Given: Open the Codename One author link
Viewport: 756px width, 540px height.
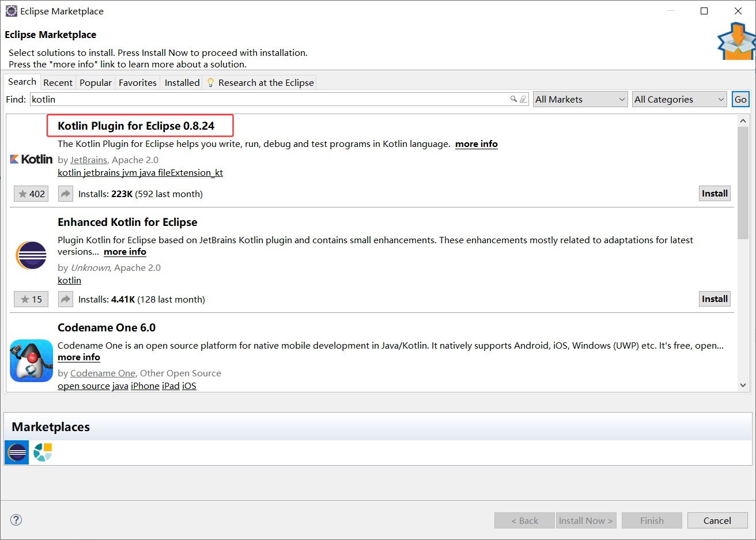Looking at the screenshot, I should click(x=103, y=373).
